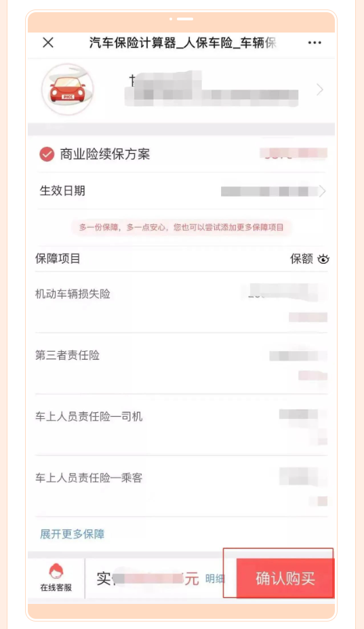The width and height of the screenshot is (364, 629).
Task: Close the page with the X icon
Action: 48,43
